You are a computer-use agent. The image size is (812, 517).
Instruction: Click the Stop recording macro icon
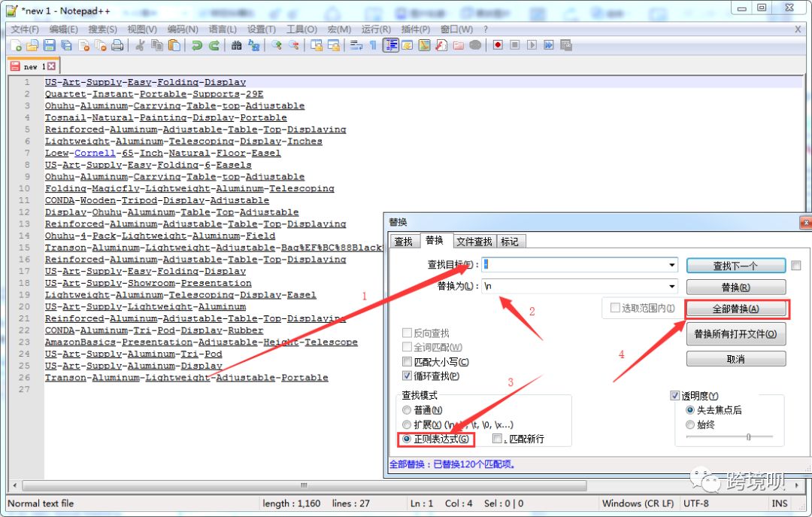(515, 46)
